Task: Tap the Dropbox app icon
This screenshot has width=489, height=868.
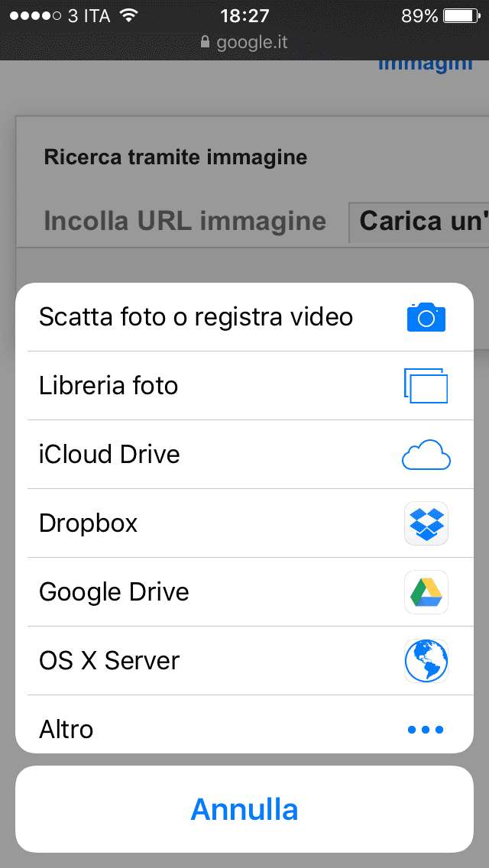Action: [426, 523]
